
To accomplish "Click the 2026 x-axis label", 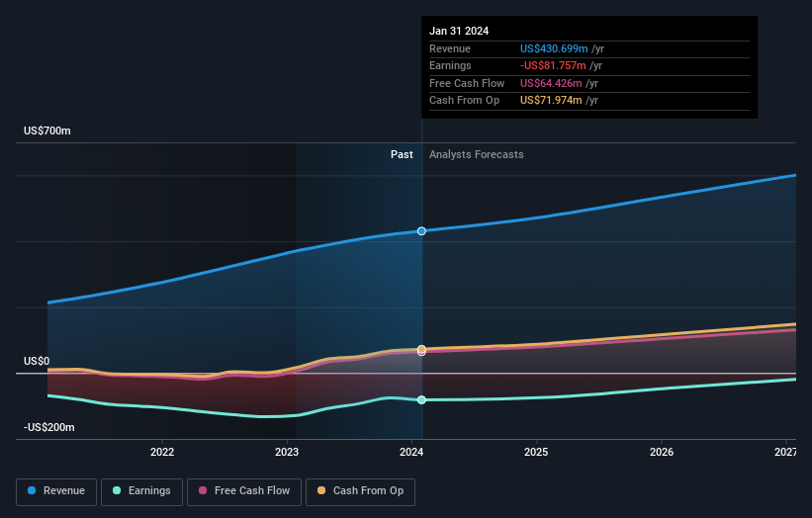I will 662,452.
